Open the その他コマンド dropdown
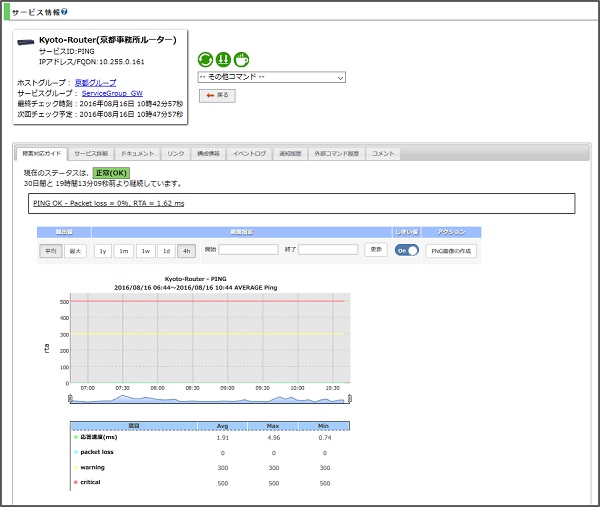 coord(272,77)
